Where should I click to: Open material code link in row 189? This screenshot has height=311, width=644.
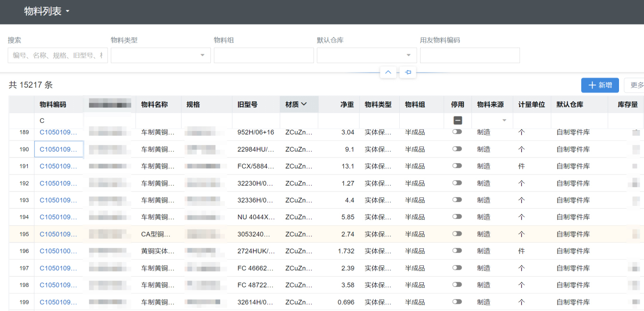click(58, 132)
